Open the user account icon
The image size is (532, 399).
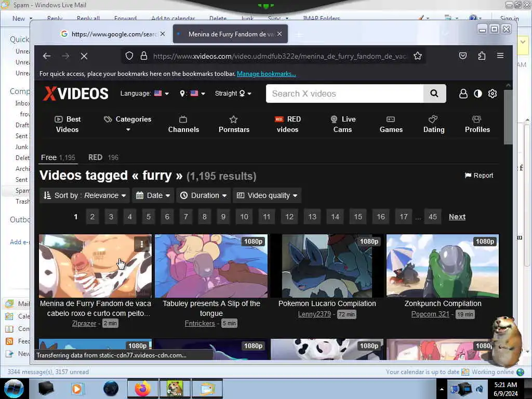463,94
